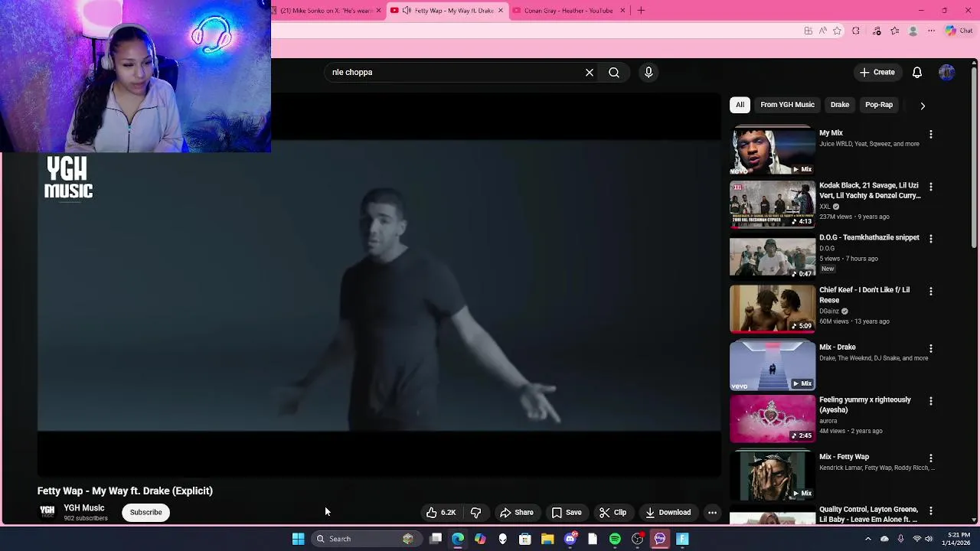The image size is (980, 551).
Task: Clip the video with scissors button
Action: point(612,513)
